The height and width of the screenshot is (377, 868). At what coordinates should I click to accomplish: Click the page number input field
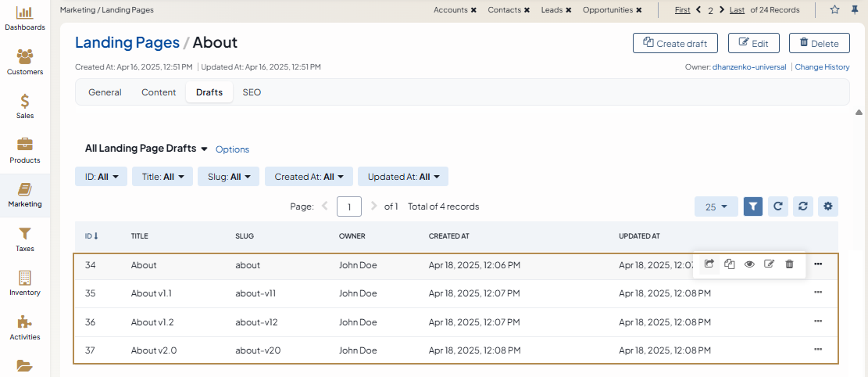tap(348, 206)
